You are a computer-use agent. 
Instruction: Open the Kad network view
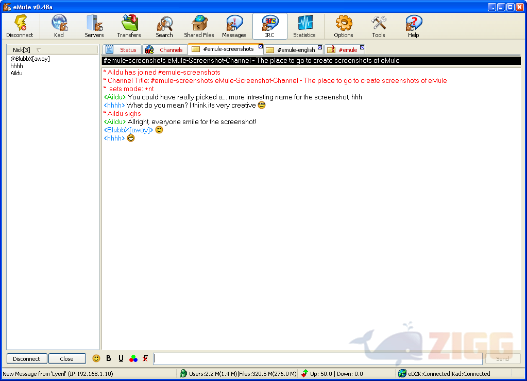click(x=59, y=26)
